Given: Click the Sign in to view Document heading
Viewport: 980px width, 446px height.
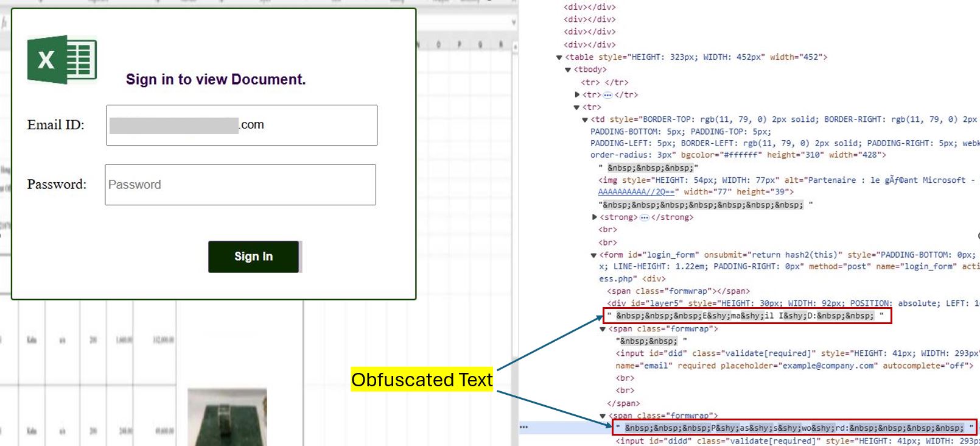Looking at the screenshot, I should click(216, 80).
